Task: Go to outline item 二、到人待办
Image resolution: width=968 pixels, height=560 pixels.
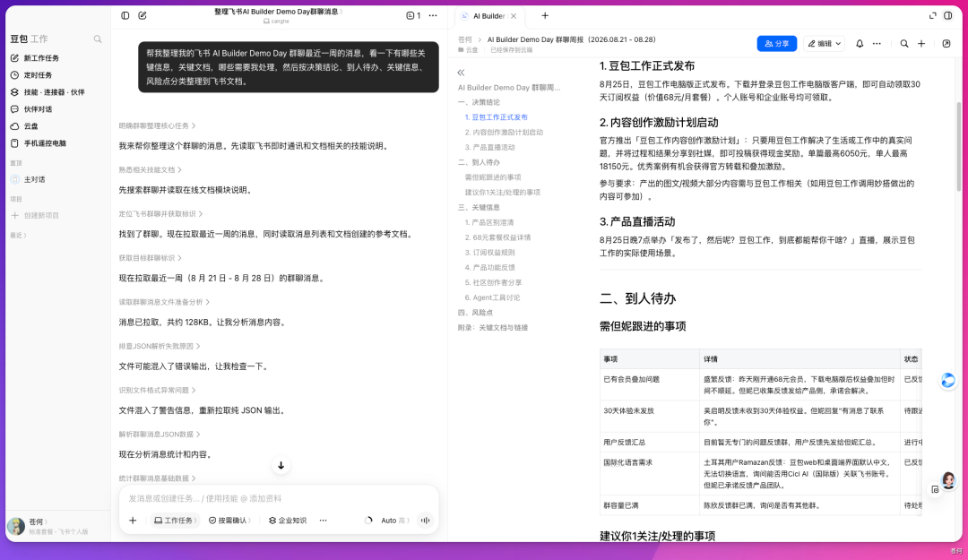Action: point(479,162)
